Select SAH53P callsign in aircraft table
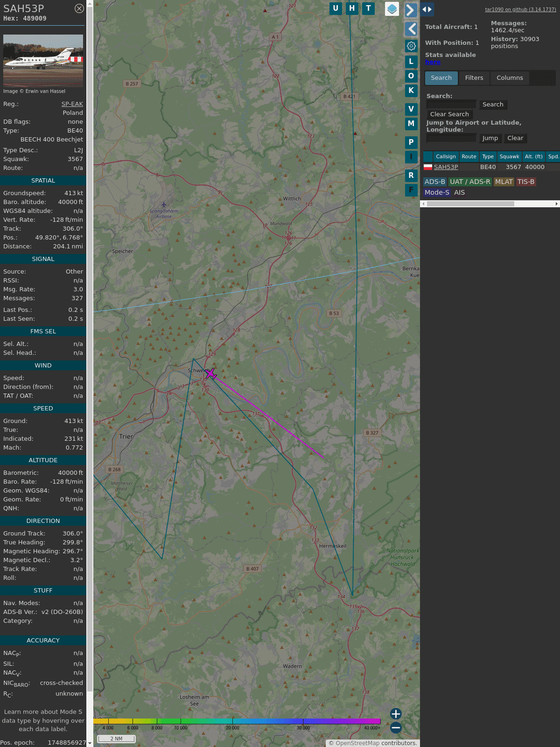The width and height of the screenshot is (560, 747). click(446, 167)
